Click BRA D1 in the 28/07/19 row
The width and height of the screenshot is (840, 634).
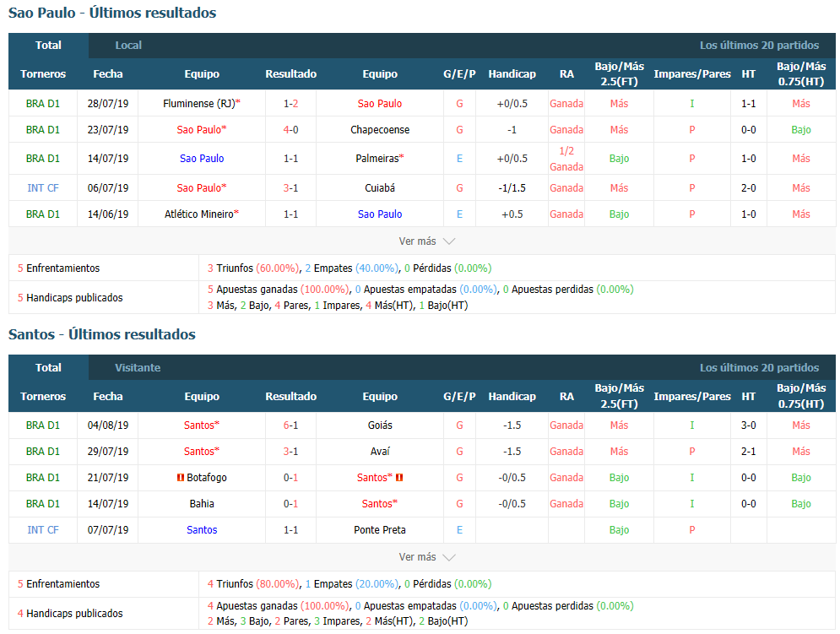point(43,104)
